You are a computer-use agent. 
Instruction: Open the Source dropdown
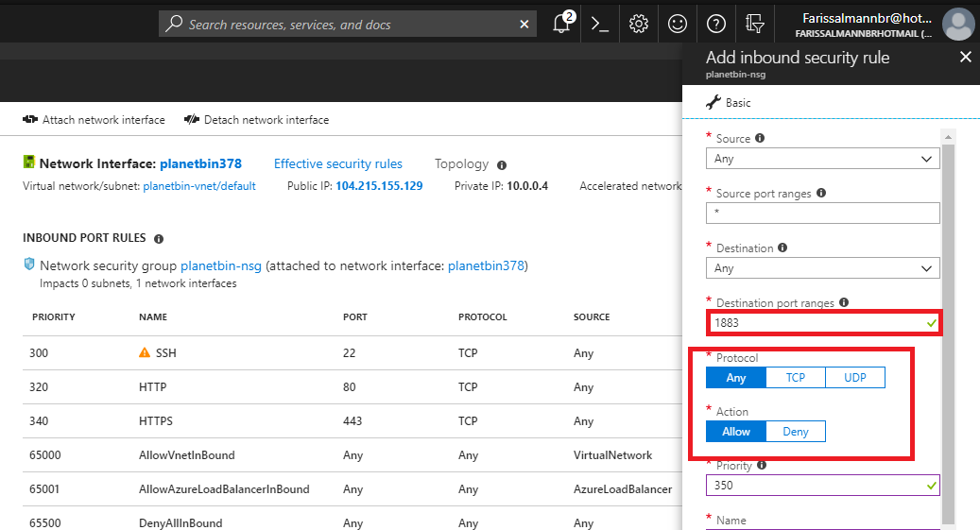(x=822, y=159)
